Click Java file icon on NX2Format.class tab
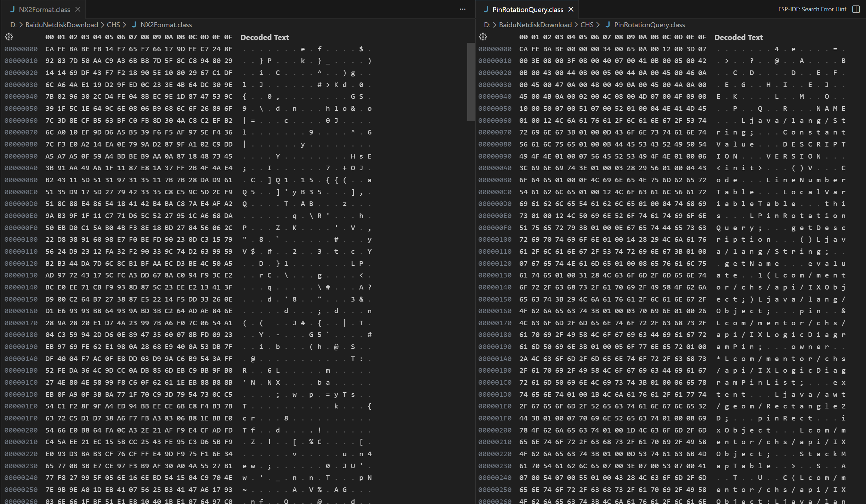The height and width of the screenshot is (504, 866). (x=13, y=10)
